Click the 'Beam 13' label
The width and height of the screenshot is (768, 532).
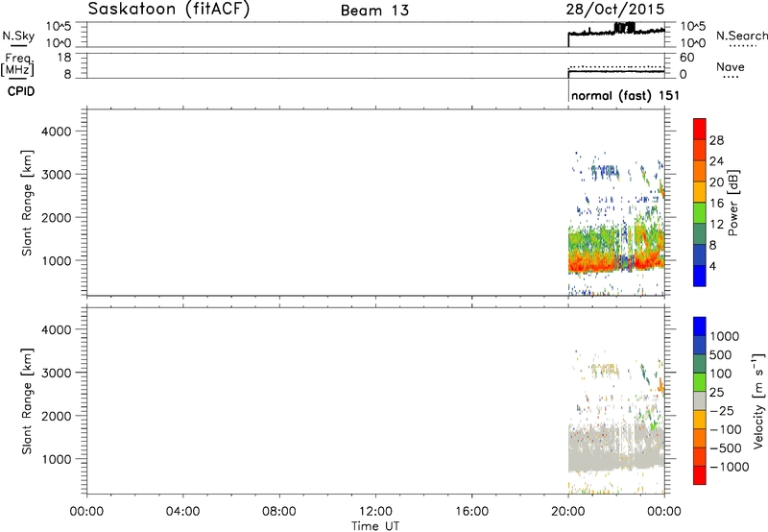pyautogui.click(x=374, y=11)
